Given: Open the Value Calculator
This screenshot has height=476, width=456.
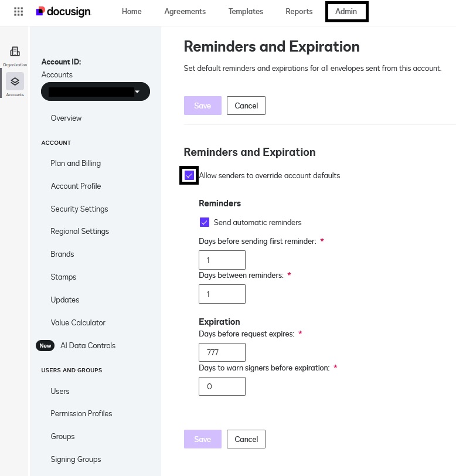Looking at the screenshot, I should (77, 322).
